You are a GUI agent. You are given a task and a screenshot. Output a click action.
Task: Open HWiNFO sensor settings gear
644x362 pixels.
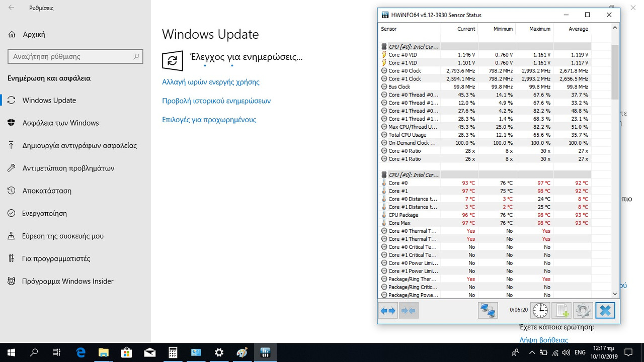[x=583, y=311]
